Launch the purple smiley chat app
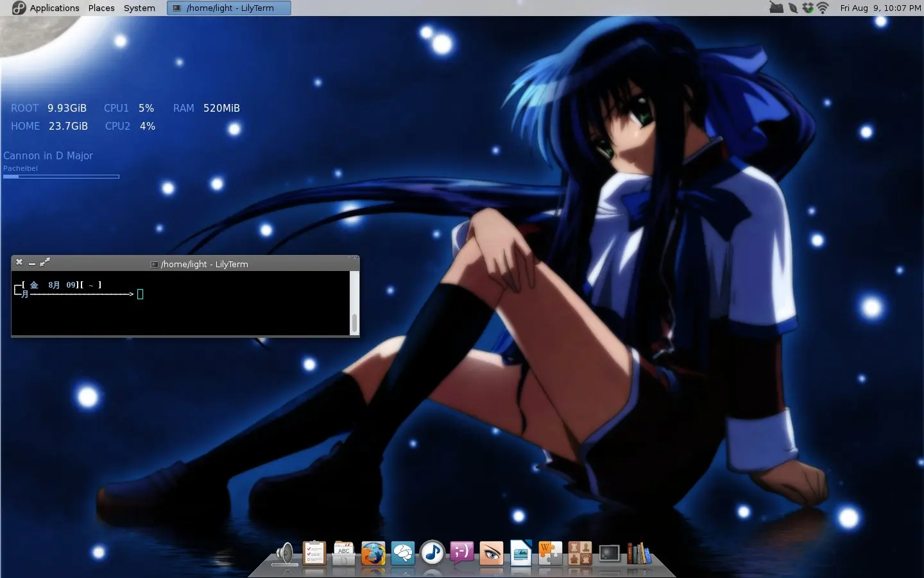The height and width of the screenshot is (578, 924). tap(462, 552)
